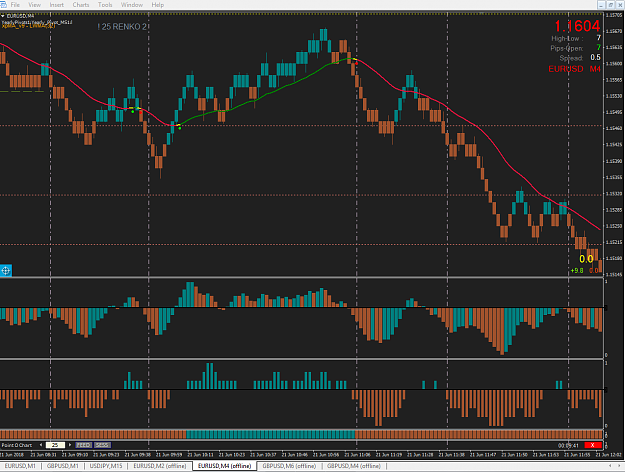Click the red X button near the countdown timer
This screenshot has height=472, width=625.
tap(593, 445)
